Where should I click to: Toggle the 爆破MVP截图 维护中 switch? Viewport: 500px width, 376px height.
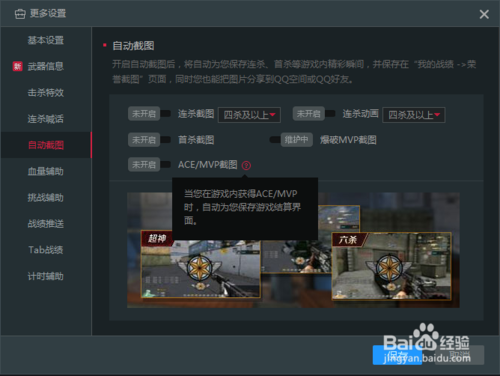[291, 139]
